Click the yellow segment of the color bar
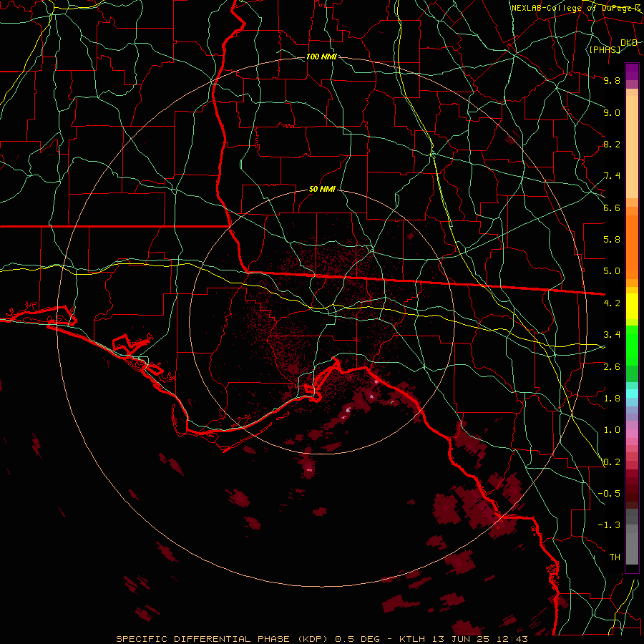 click(x=632, y=306)
